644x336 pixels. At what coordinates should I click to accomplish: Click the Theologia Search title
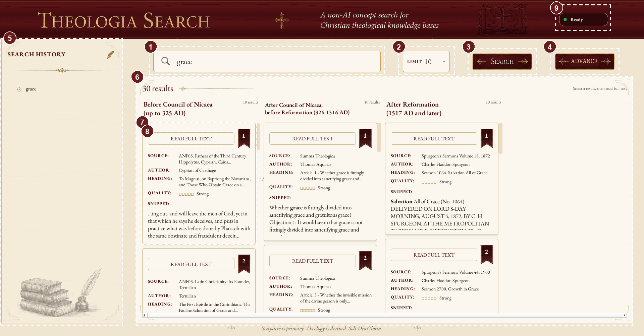pyautogui.click(x=124, y=21)
